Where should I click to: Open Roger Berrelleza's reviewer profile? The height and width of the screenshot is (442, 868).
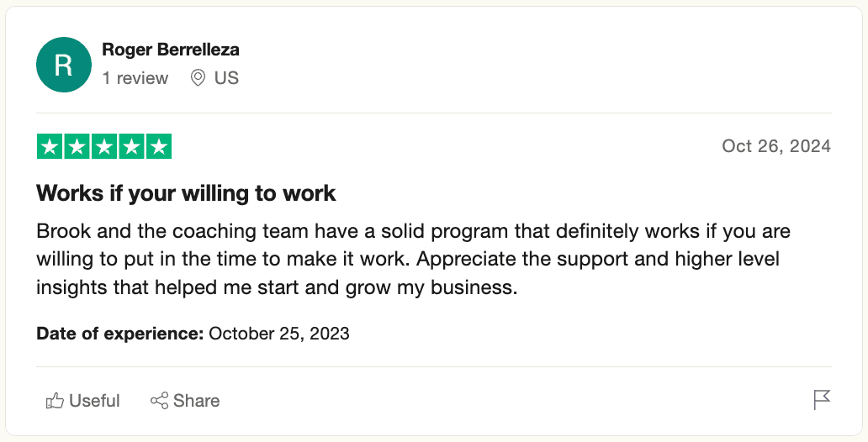pos(170,50)
